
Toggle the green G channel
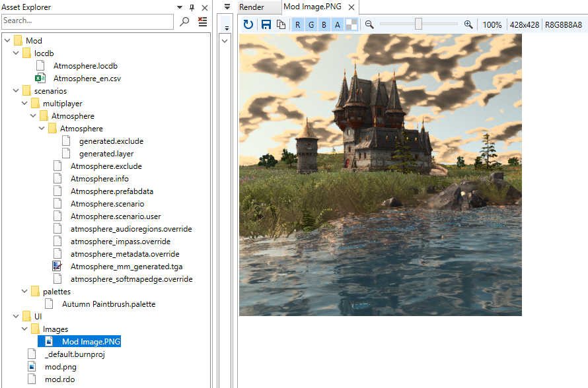(x=311, y=24)
